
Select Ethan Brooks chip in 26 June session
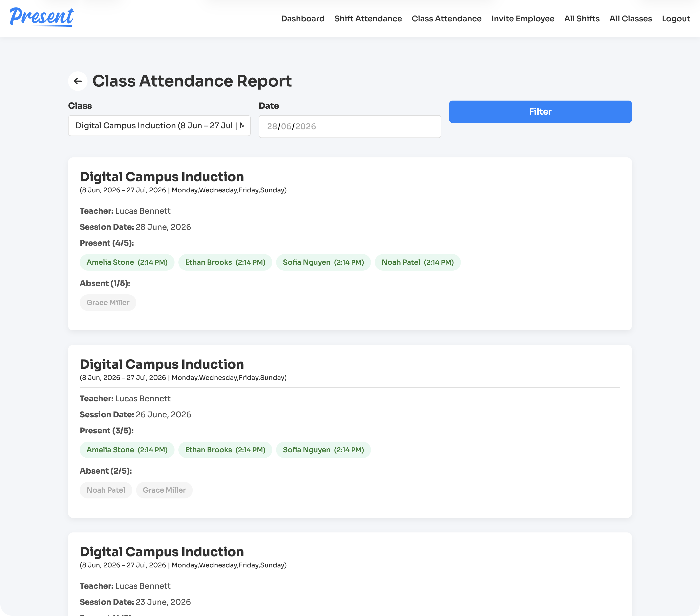tap(225, 450)
